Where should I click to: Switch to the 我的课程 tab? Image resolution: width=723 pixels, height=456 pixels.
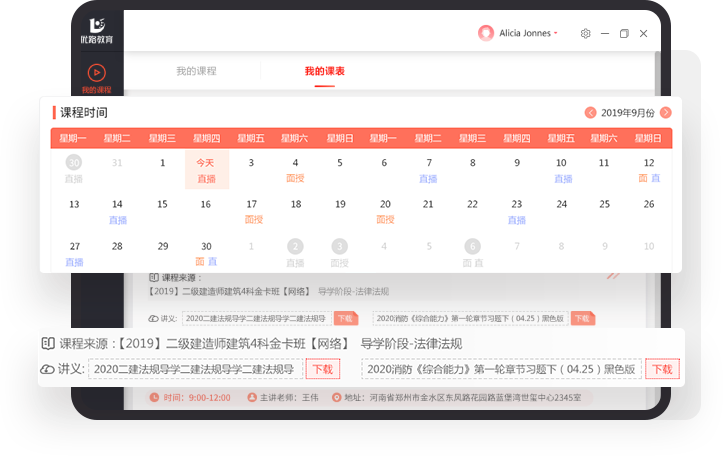tap(196, 71)
